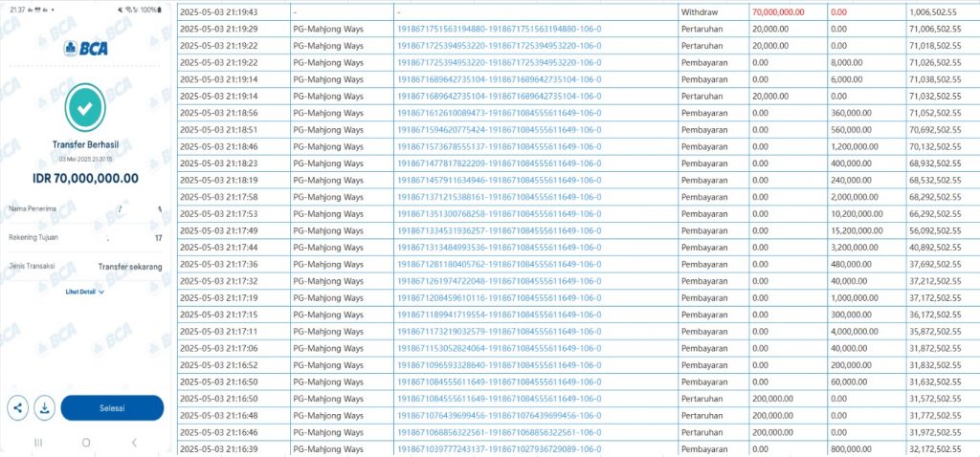Screen dimensions: 980x457
Task: Click the 800,000.00 payout amount
Action: coord(851,449)
